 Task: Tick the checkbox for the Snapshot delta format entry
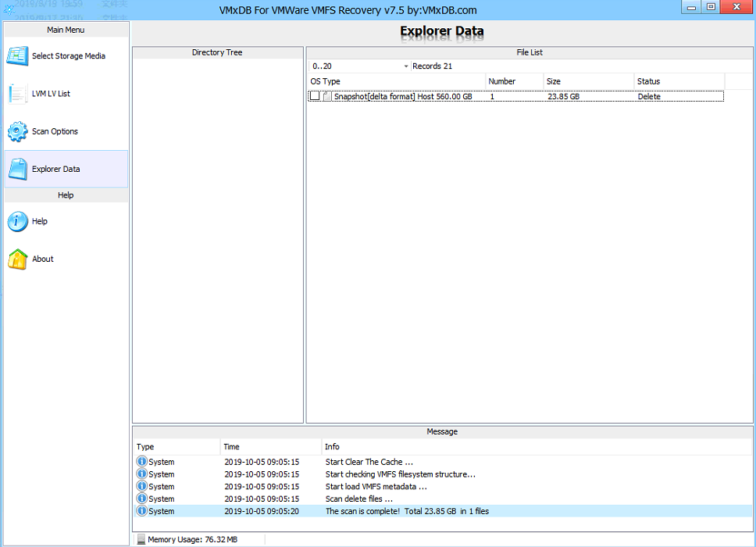pos(315,96)
